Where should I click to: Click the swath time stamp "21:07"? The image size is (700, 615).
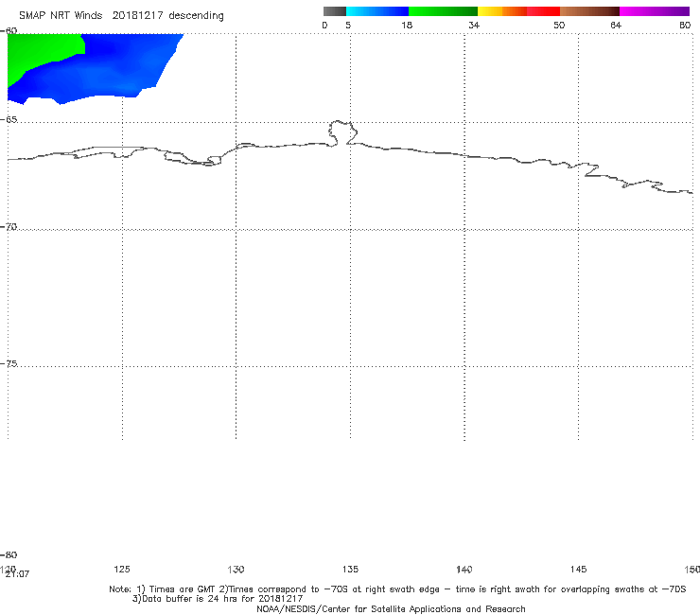pos(17,574)
